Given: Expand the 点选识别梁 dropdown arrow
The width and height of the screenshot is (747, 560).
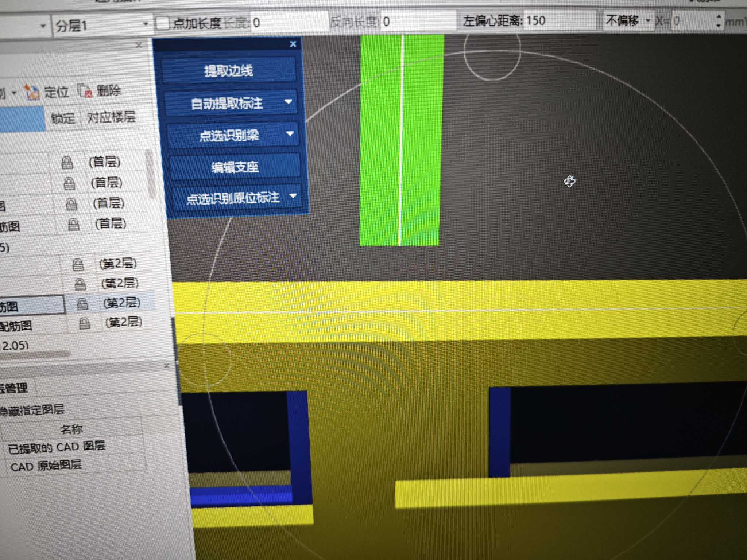Looking at the screenshot, I should pyautogui.click(x=290, y=133).
